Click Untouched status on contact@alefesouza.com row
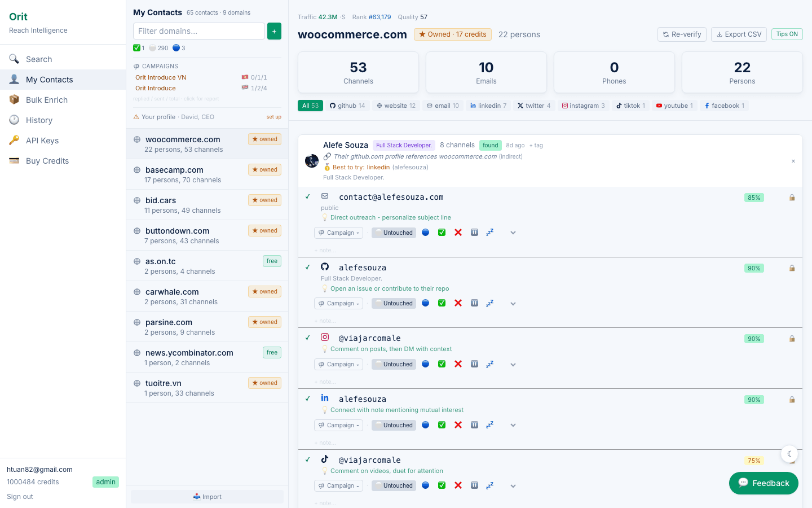The height and width of the screenshot is (508, 812). pos(394,233)
